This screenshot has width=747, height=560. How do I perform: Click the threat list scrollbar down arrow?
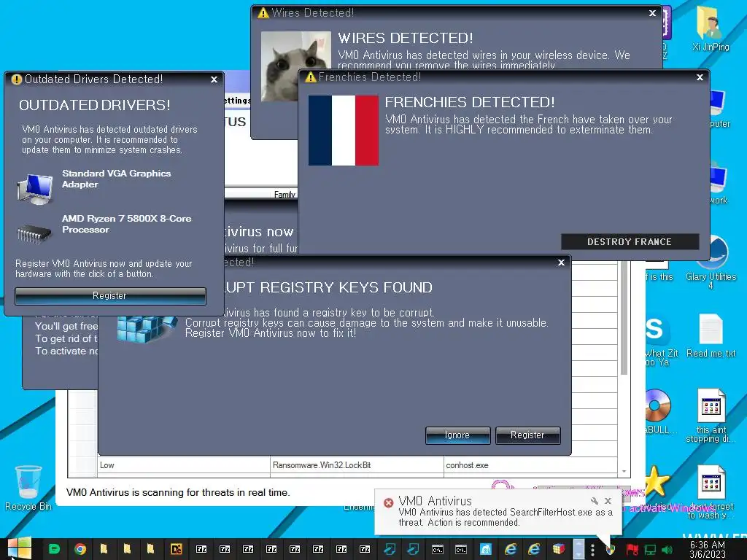[x=624, y=472]
